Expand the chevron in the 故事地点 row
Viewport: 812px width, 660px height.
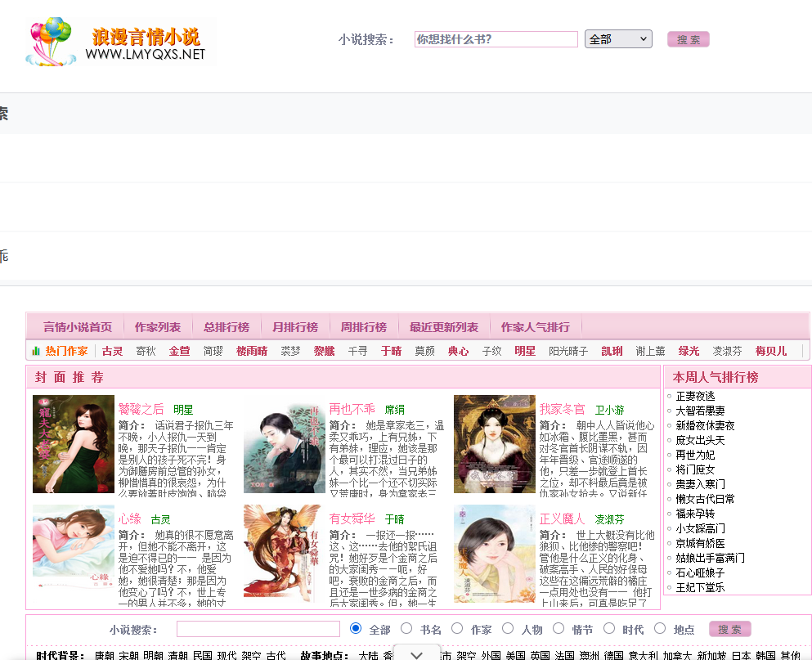(x=415, y=654)
